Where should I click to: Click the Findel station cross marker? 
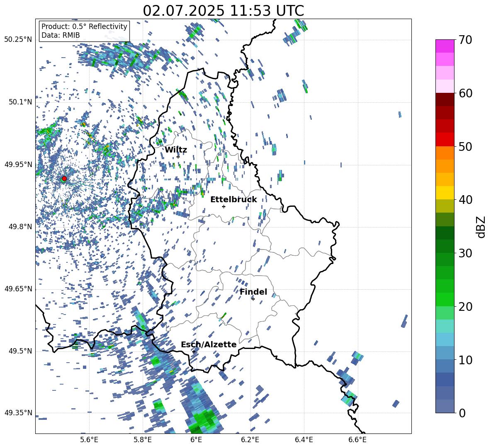pos(253,299)
